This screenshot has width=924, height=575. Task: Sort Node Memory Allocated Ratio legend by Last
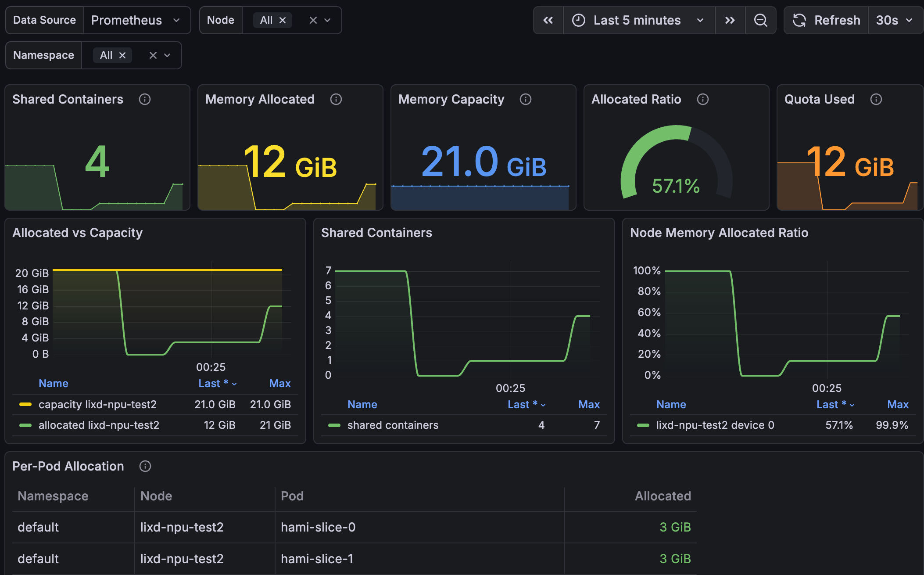pyautogui.click(x=835, y=404)
